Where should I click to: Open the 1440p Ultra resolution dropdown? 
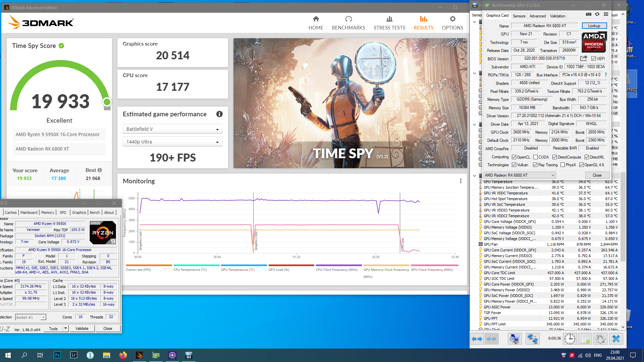(x=172, y=142)
